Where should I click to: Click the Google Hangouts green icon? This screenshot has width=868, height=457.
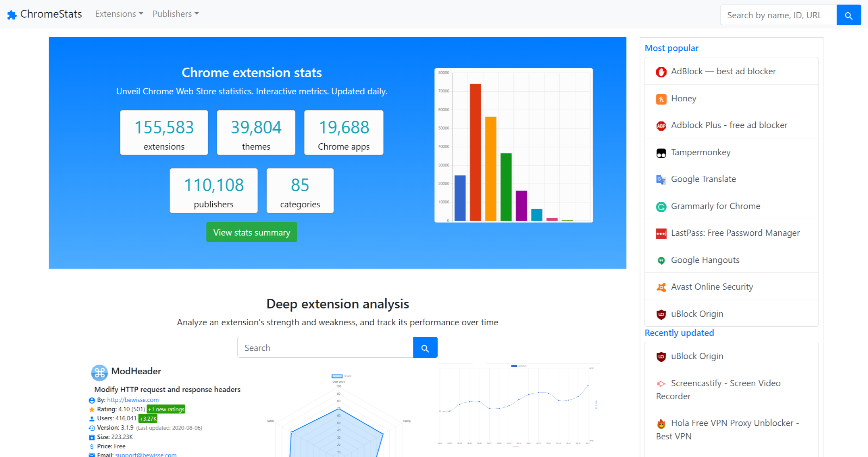pyautogui.click(x=661, y=261)
